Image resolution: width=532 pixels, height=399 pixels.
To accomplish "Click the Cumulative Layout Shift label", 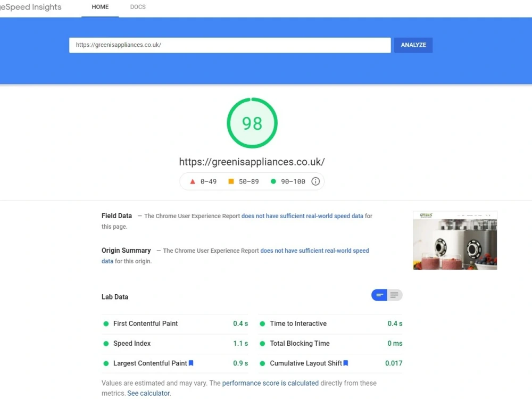I will [306, 363].
